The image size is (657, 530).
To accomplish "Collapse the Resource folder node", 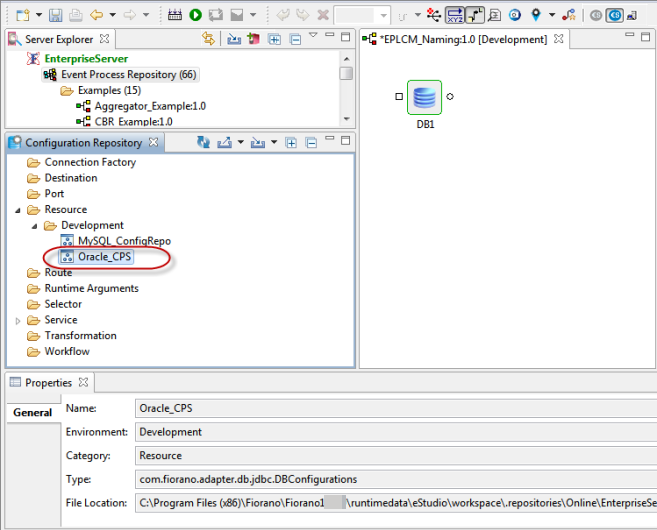I will [18, 210].
